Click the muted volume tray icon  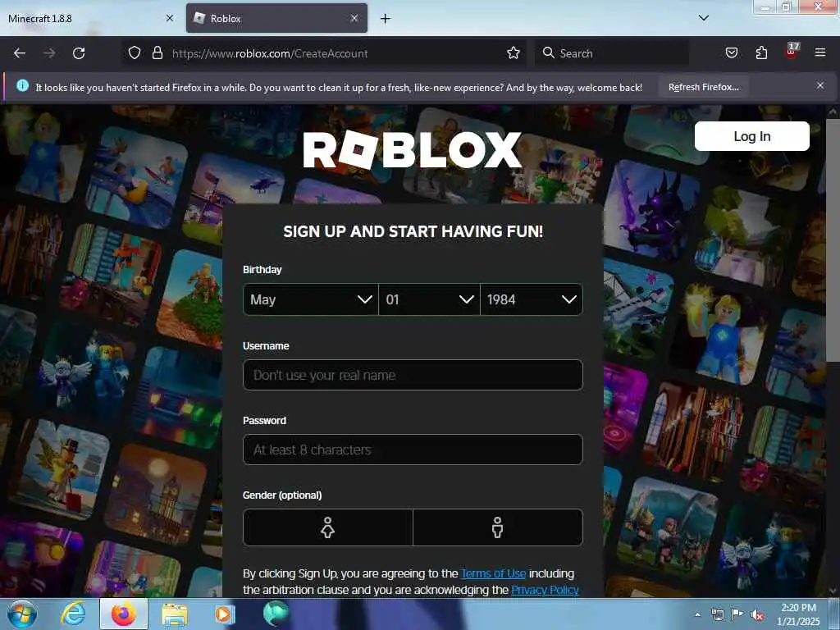pyautogui.click(x=757, y=615)
